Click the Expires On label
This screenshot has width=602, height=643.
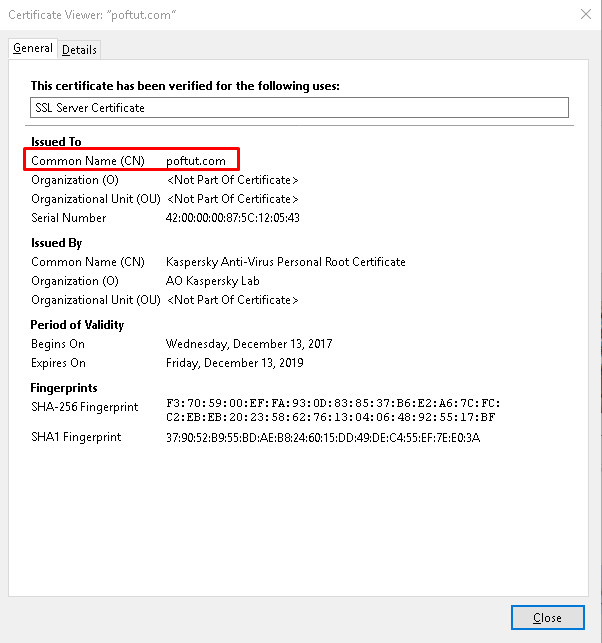coord(58,363)
